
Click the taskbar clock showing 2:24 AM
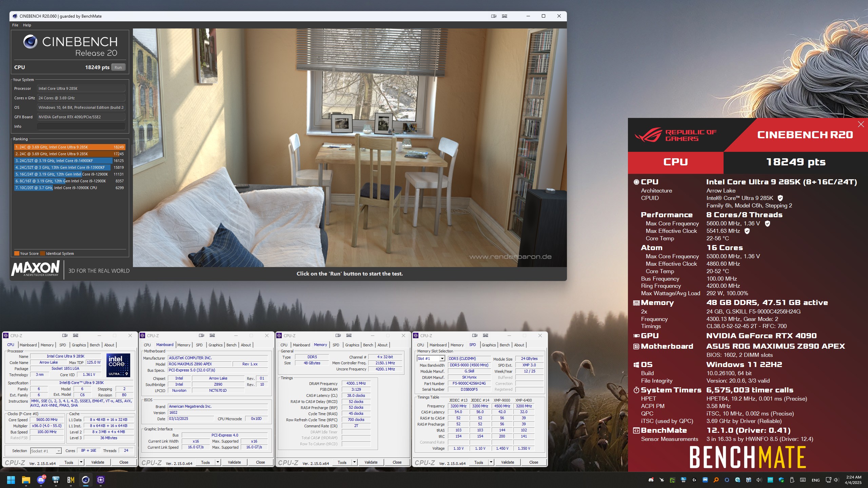pos(853,480)
